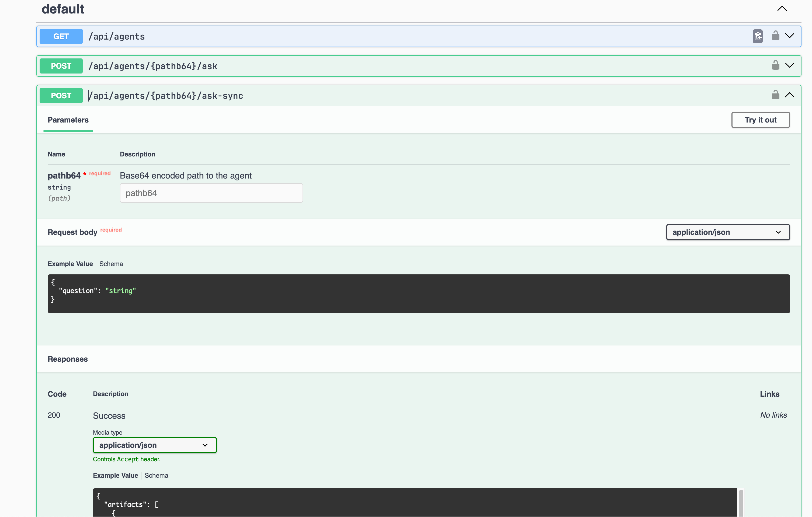Viewport: 812px width, 517px height.
Task: Switch request body view to Schema
Action: 111,264
